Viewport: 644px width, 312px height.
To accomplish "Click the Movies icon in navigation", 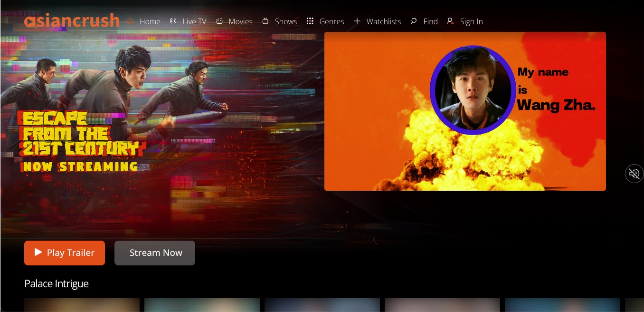I will click(219, 21).
